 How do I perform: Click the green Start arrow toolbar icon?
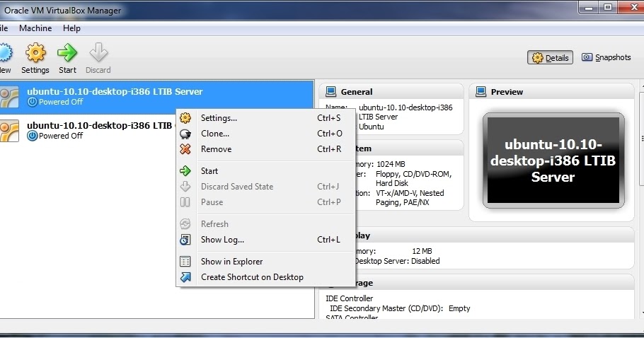[67, 53]
